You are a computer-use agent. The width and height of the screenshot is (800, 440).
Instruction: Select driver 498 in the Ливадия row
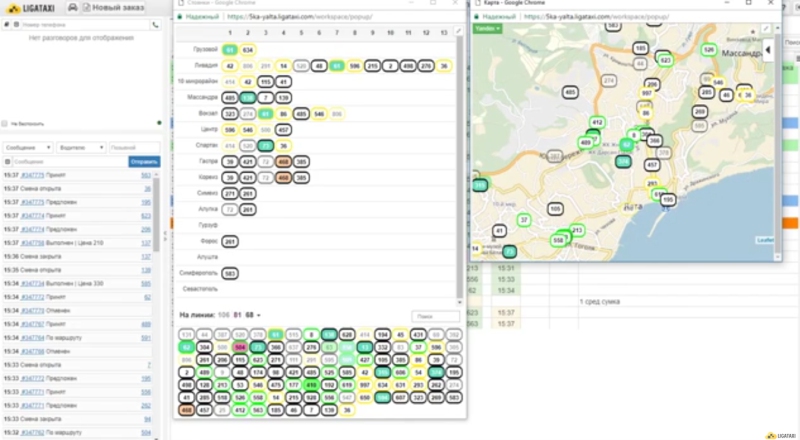408,66
